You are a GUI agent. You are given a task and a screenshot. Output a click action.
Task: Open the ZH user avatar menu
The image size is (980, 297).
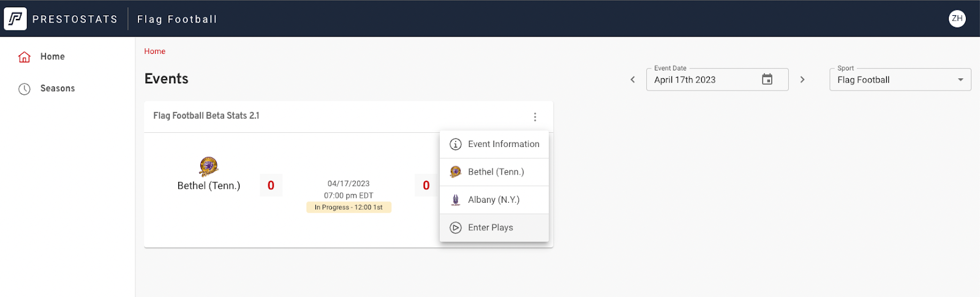(957, 19)
